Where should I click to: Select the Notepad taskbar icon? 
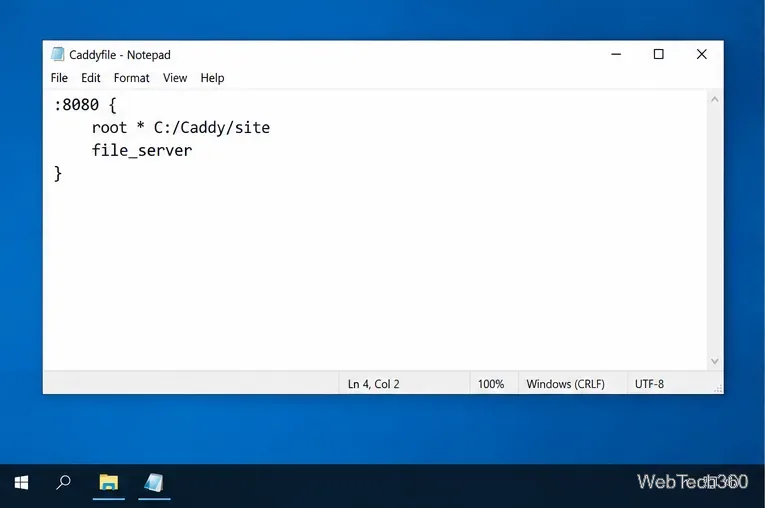154,483
